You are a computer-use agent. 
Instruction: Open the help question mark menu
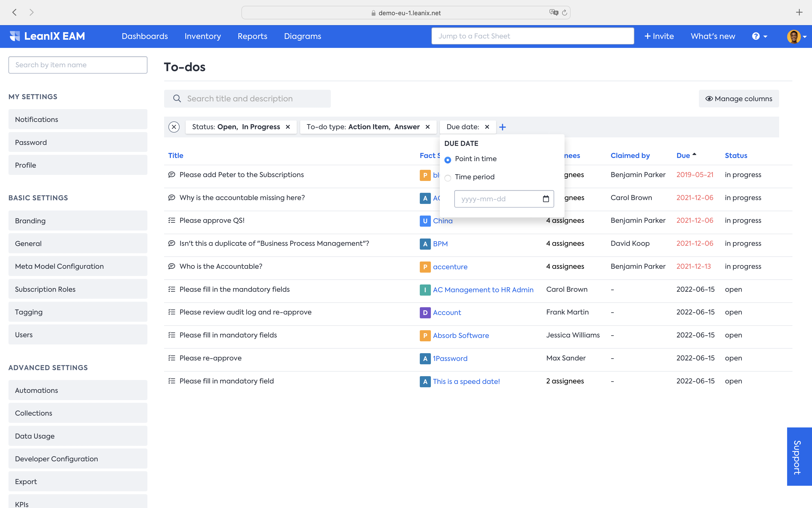coord(760,36)
